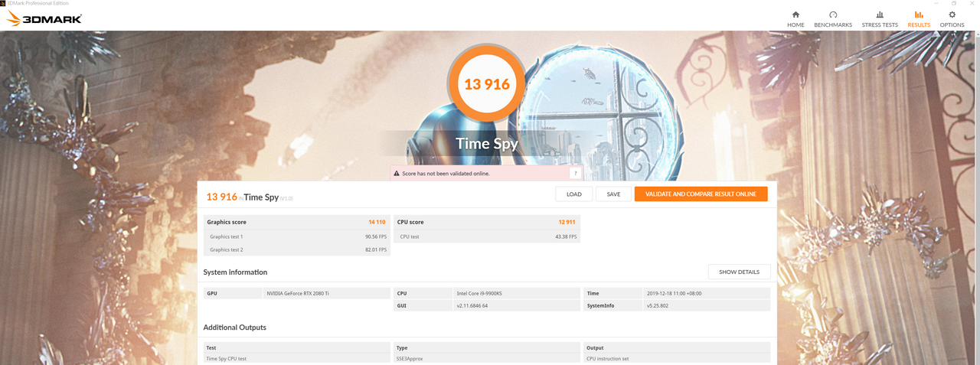The width and height of the screenshot is (980, 365).
Task: Click the Time Spy banner title
Action: [x=487, y=143]
